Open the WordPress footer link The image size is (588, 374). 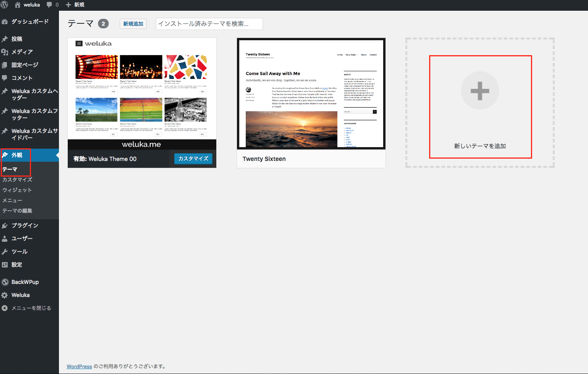click(x=79, y=366)
